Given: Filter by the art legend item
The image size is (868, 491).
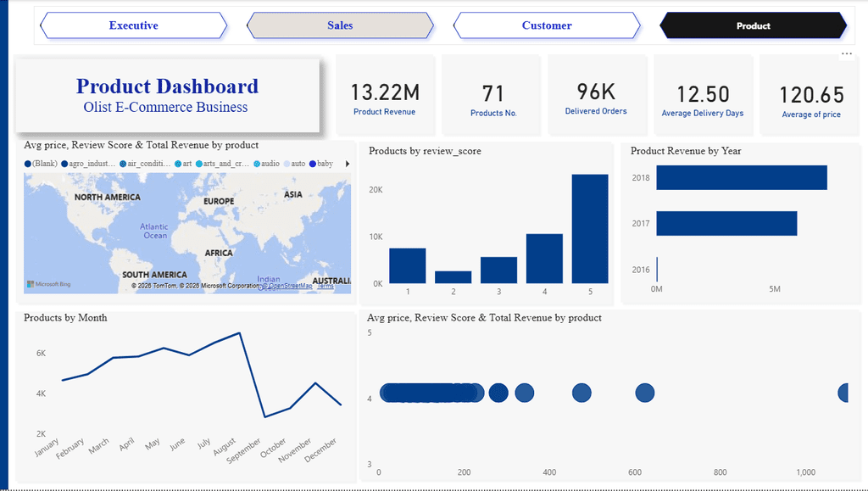Looking at the screenshot, I should coord(183,164).
